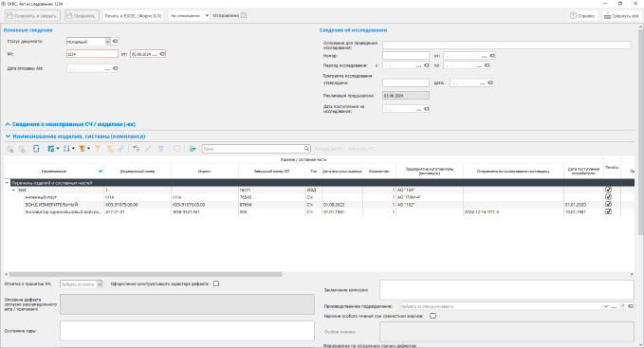The height and width of the screenshot is (348, 644).
Task: Click the 'Состояние тары' text area
Action: click(x=187, y=331)
